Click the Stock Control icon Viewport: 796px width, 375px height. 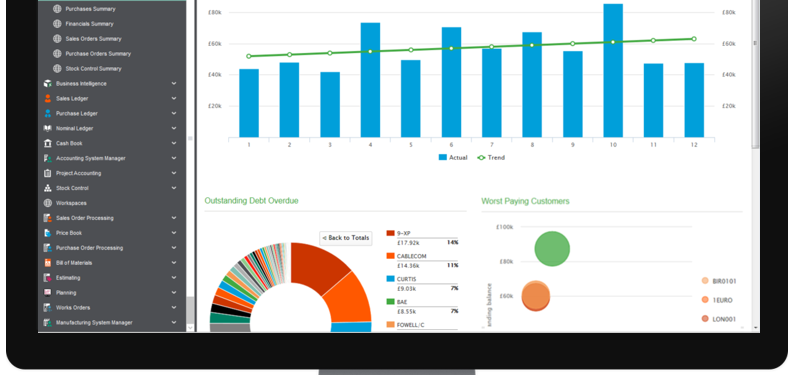[48, 188]
